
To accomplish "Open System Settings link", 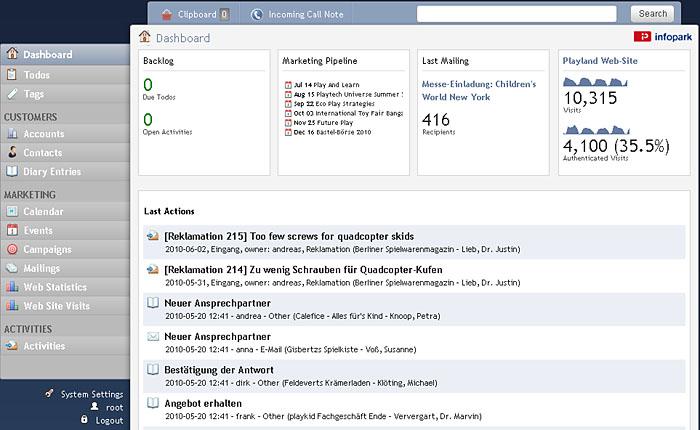I will point(92,394).
